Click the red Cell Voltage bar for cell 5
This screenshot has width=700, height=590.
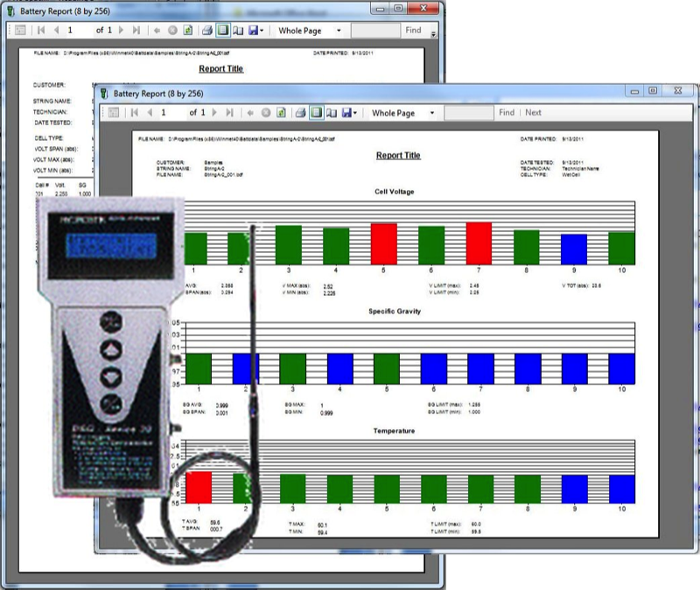tap(384, 243)
